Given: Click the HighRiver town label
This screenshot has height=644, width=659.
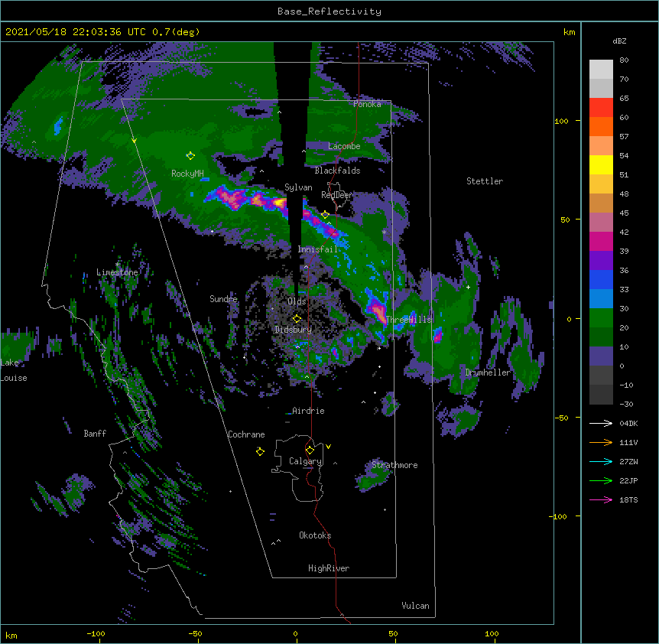Looking at the screenshot, I should pos(329,568).
